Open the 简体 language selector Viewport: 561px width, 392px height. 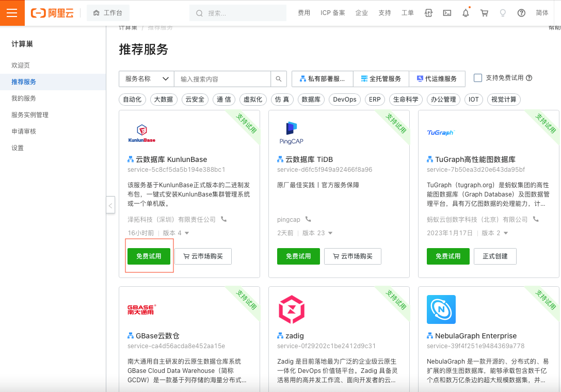[542, 13]
